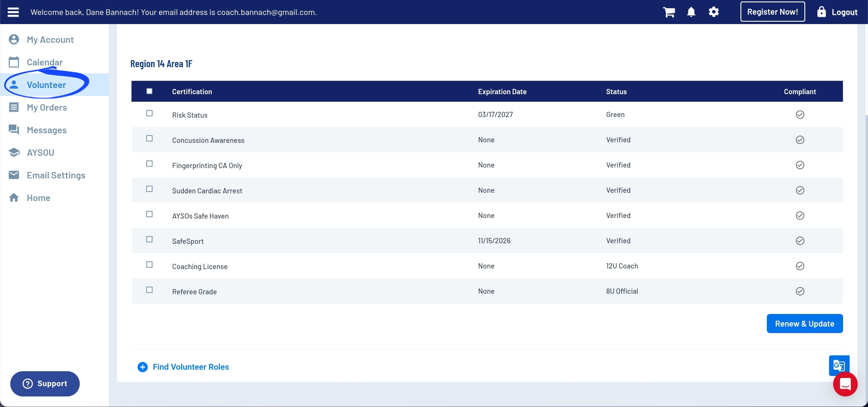
Task: Check the Risk Status checkbox
Action: coord(149,113)
